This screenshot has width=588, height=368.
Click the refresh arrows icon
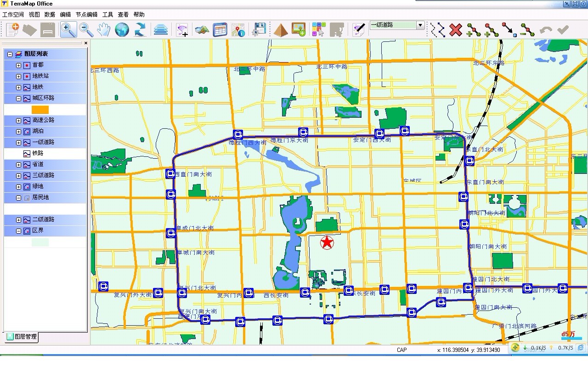point(140,30)
